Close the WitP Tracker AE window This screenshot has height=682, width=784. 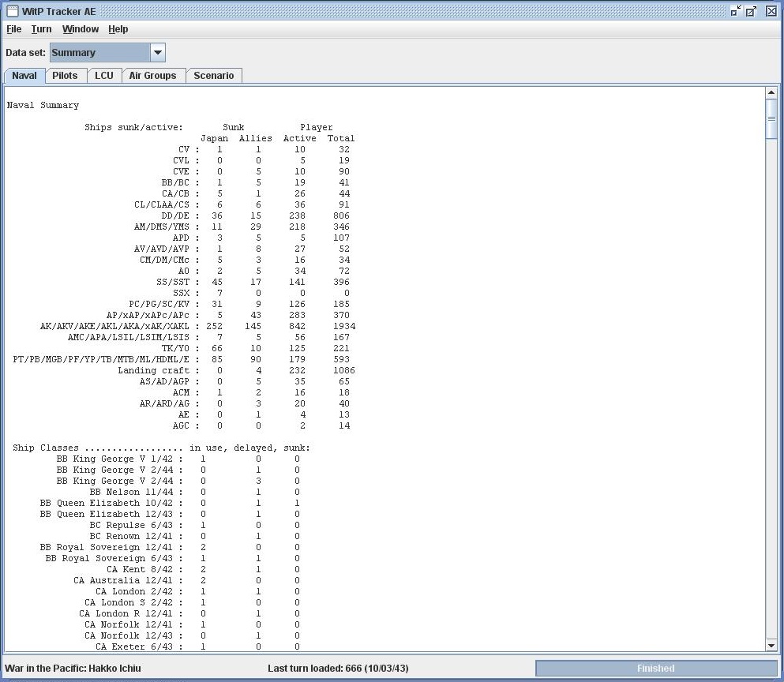click(x=771, y=11)
